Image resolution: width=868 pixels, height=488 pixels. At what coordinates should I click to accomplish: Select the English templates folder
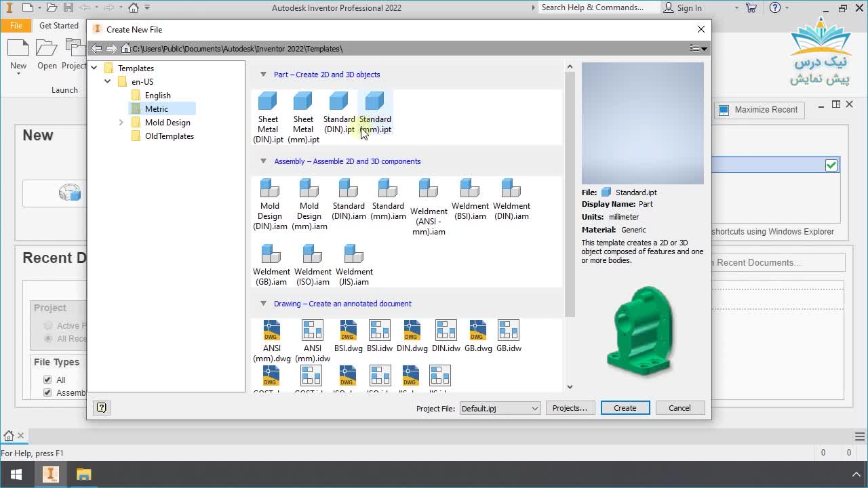tap(157, 96)
